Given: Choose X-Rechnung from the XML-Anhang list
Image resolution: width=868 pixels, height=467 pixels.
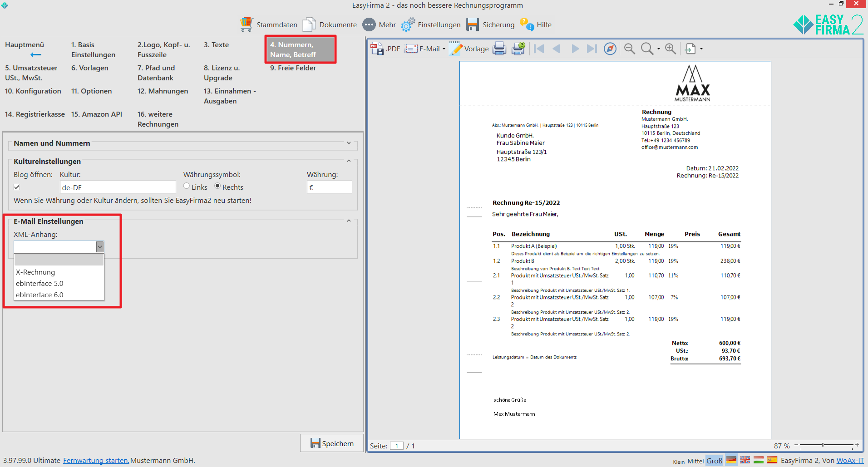Looking at the screenshot, I should [59, 272].
